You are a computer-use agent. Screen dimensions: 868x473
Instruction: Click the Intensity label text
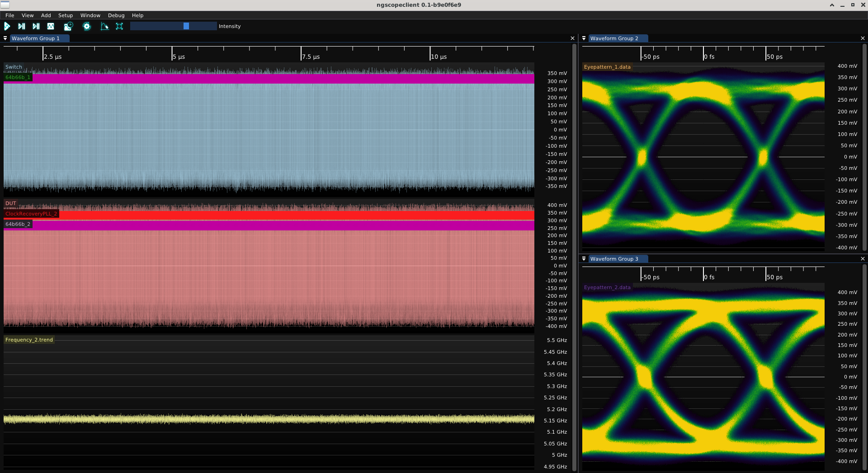click(230, 26)
